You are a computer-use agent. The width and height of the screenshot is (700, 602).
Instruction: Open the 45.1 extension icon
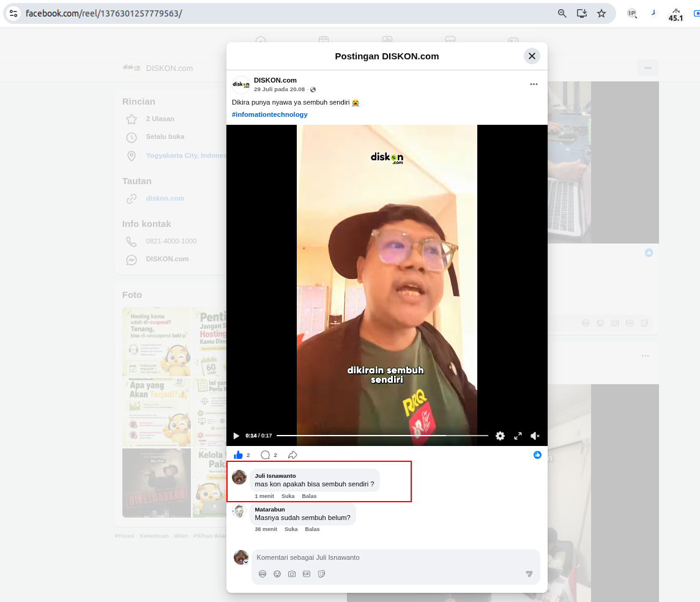[x=676, y=15]
